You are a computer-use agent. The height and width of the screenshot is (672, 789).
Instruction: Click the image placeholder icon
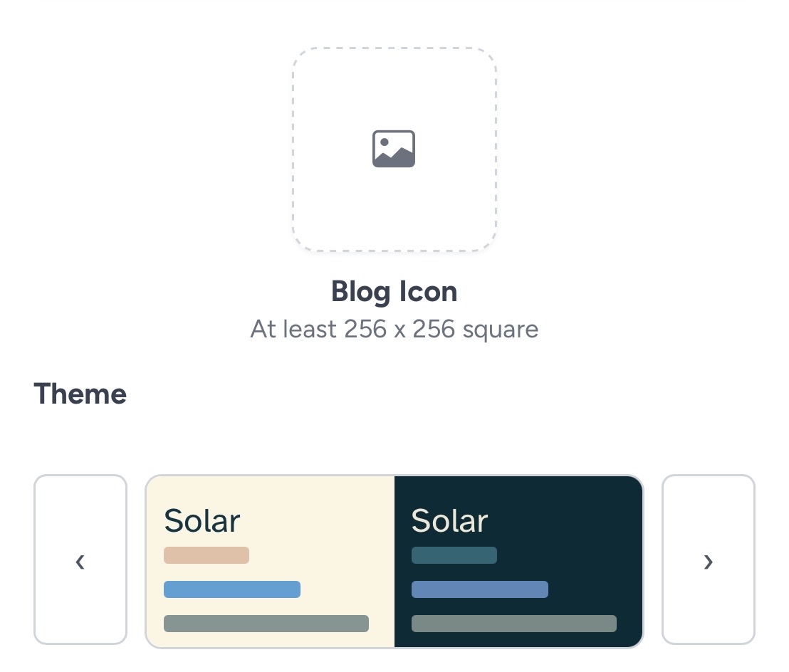click(x=394, y=149)
